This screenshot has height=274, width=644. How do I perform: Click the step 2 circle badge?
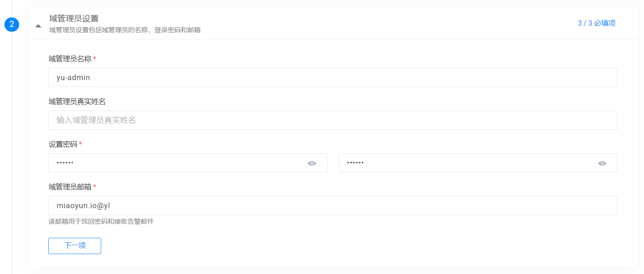pyautogui.click(x=12, y=24)
